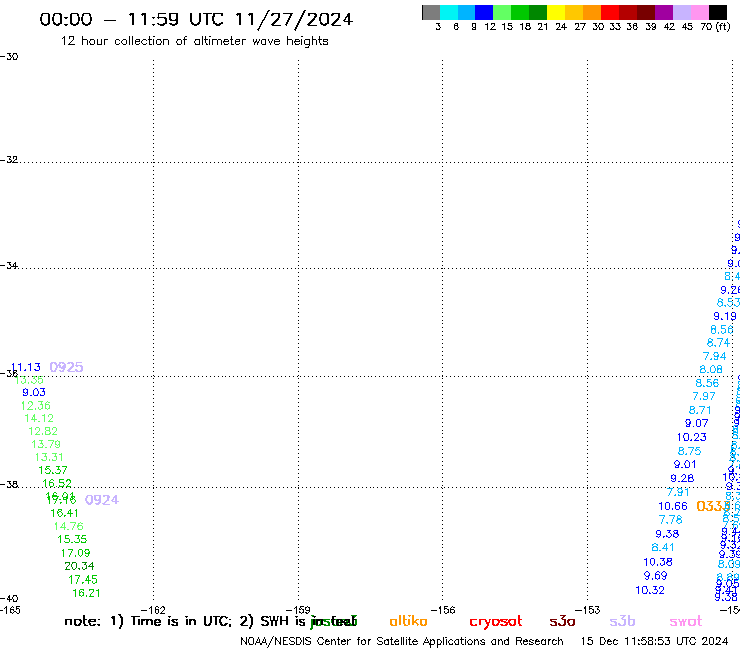The image size is (740, 650).
Task: Click the -153 longitude axis label
Action: pyautogui.click(x=587, y=610)
